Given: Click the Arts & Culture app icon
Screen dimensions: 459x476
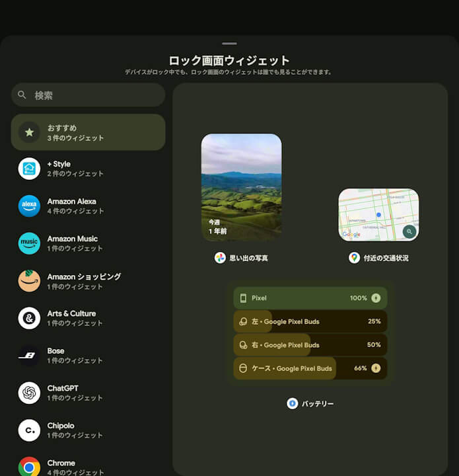Looking at the screenshot, I should pyautogui.click(x=29, y=318).
